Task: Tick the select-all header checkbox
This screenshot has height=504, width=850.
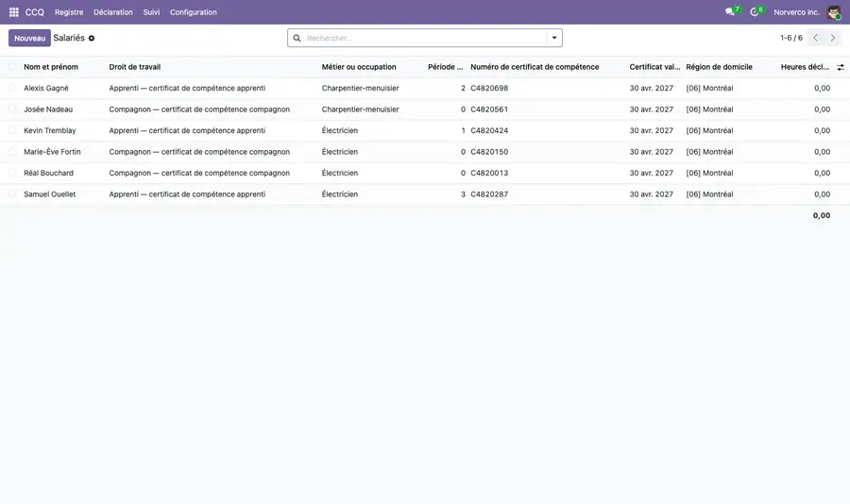Action: pos(12,67)
